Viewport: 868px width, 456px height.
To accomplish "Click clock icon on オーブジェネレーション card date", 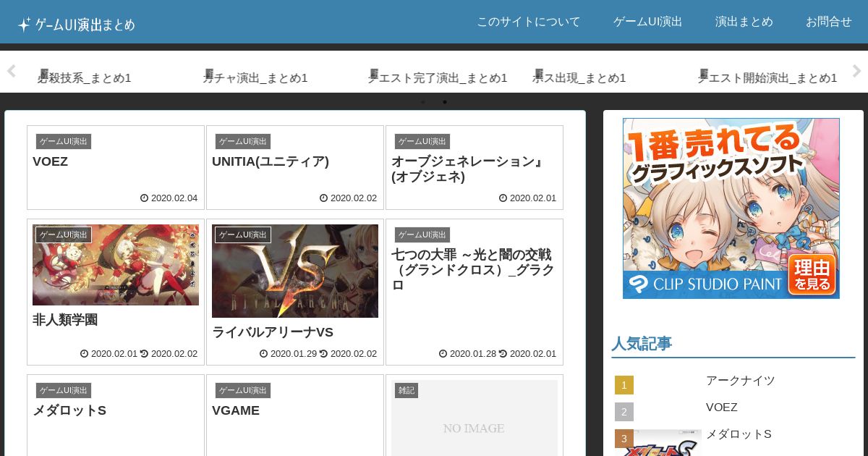I will [503, 198].
